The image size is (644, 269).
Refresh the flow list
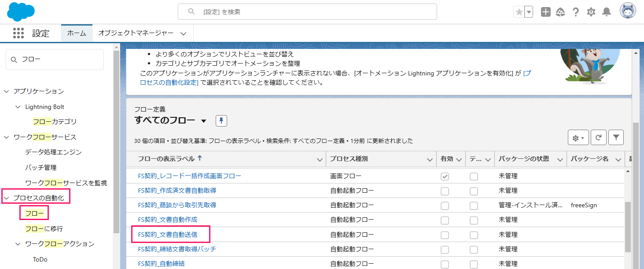pos(599,138)
